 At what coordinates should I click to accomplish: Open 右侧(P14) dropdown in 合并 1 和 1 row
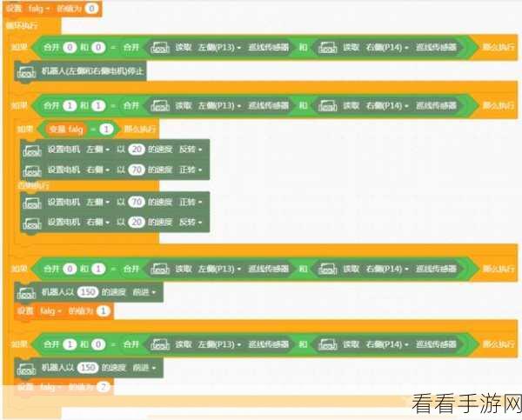pyautogui.click(x=387, y=105)
